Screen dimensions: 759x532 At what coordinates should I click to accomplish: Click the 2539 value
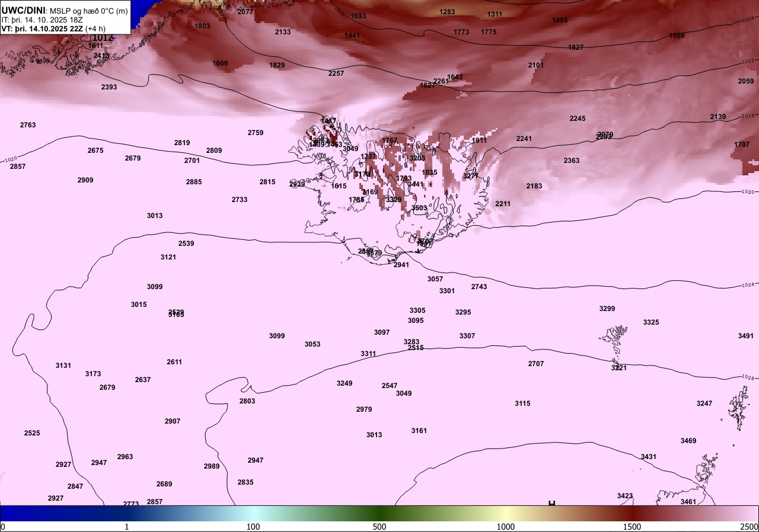pyautogui.click(x=186, y=243)
